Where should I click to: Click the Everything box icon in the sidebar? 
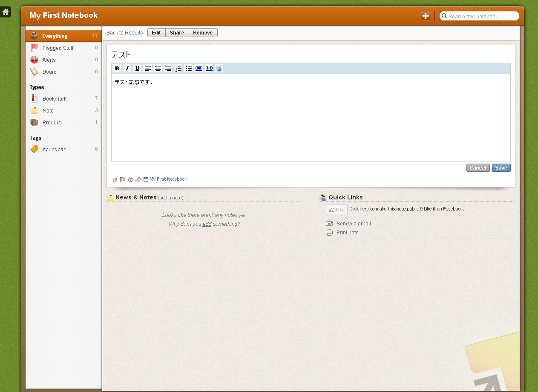pyautogui.click(x=34, y=36)
